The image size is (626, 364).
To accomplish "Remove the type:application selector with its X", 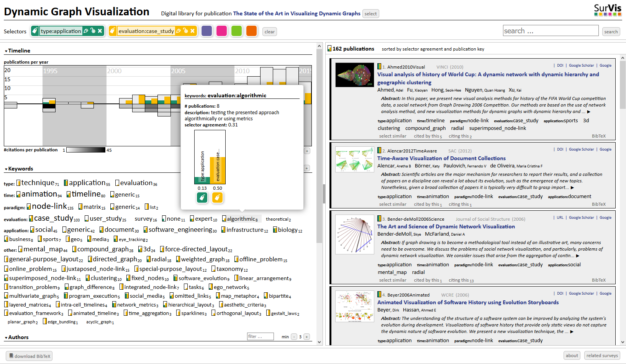I will coord(100,31).
